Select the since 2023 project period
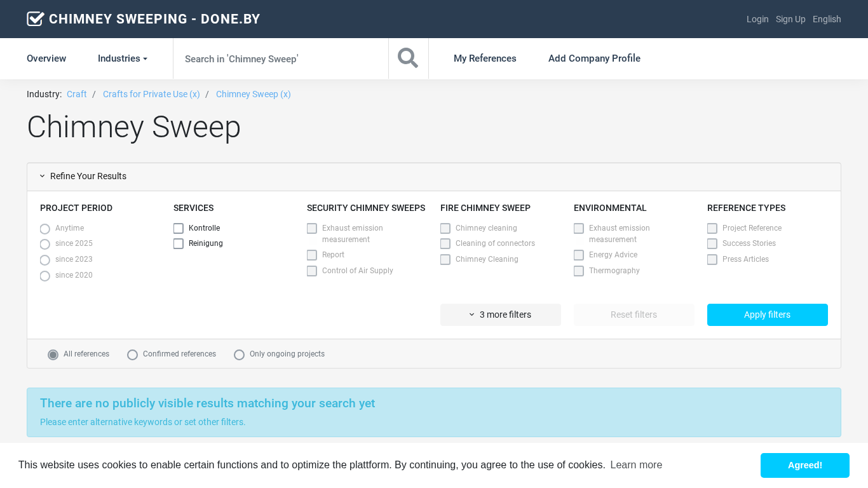This screenshot has width=868, height=488. [45, 260]
